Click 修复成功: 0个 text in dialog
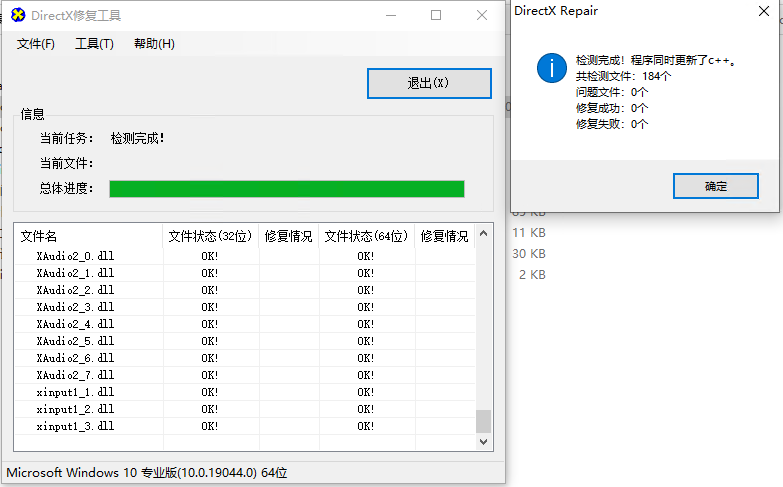This screenshot has height=487, width=783. point(612,108)
